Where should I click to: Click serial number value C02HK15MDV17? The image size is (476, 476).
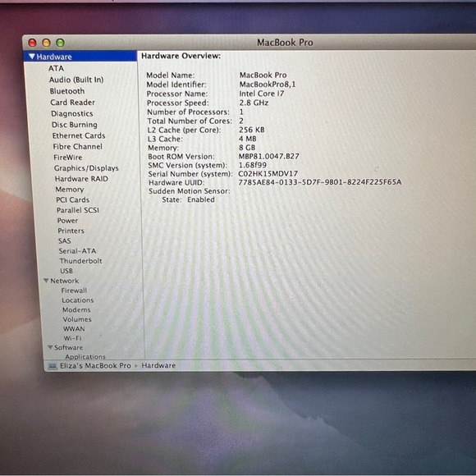click(x=268, y=174)
